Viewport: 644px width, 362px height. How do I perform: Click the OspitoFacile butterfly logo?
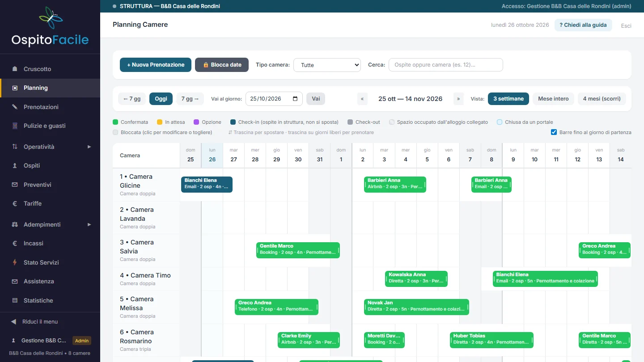coord(50,17)
